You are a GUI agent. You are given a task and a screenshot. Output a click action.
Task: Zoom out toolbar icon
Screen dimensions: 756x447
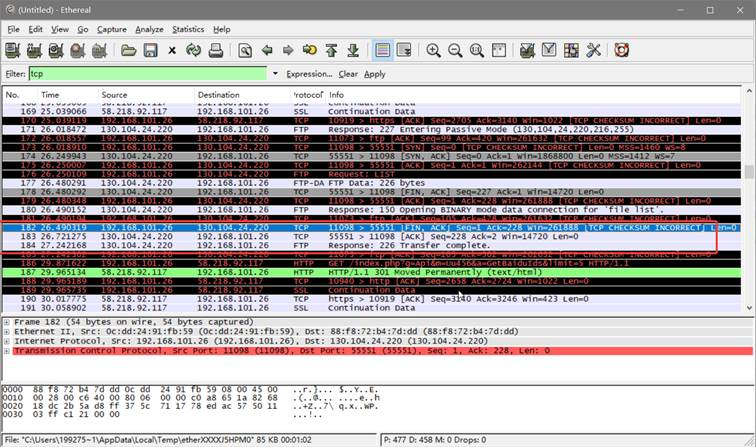(455, 50)
